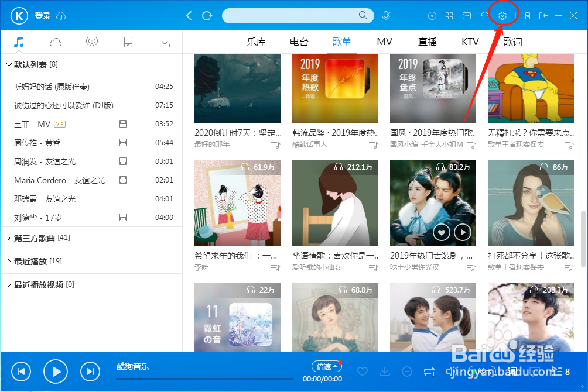Open the cloud sync icon beside 登录
The height and width of the screenshot is (392, 588).
61,16
